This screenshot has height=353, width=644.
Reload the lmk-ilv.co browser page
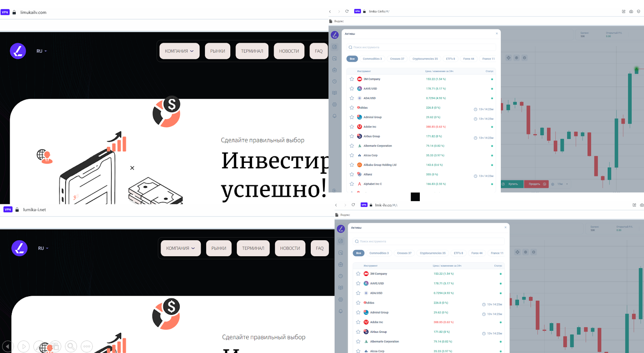click(353, 205)
